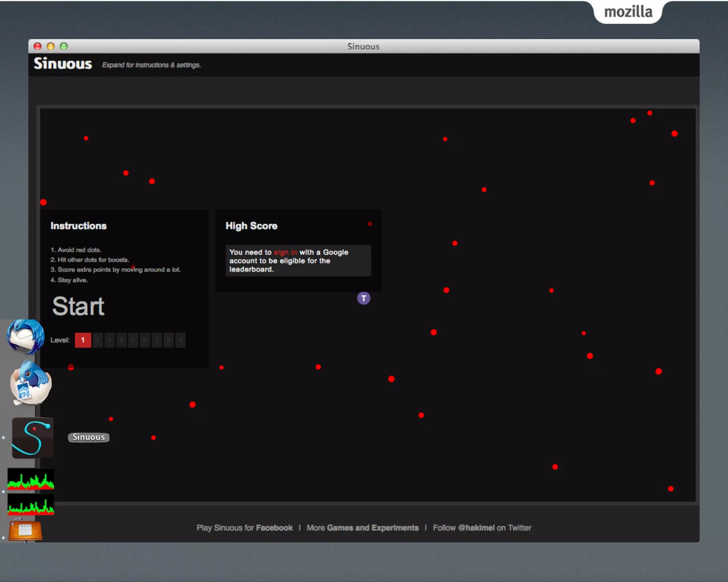The width and height of the screenshot is (728, 582).
Task: Select level 2 box
Action: (97, 340)
